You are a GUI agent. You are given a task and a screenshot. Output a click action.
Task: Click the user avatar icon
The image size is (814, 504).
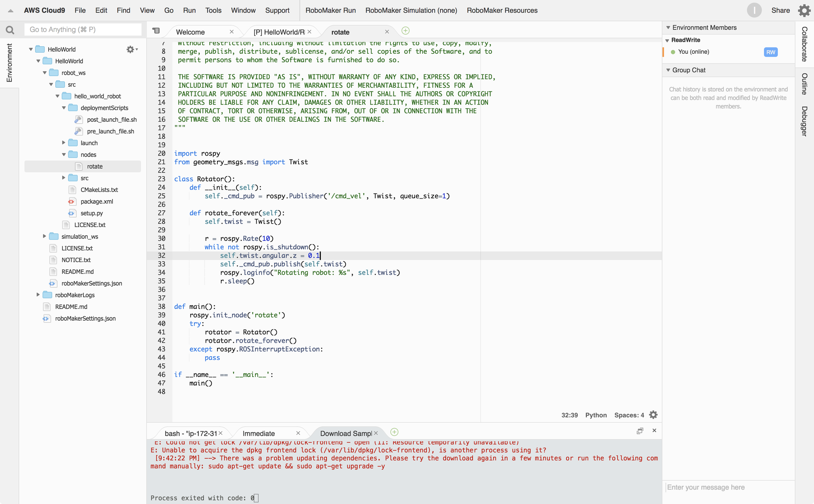(x=754, y=10)
